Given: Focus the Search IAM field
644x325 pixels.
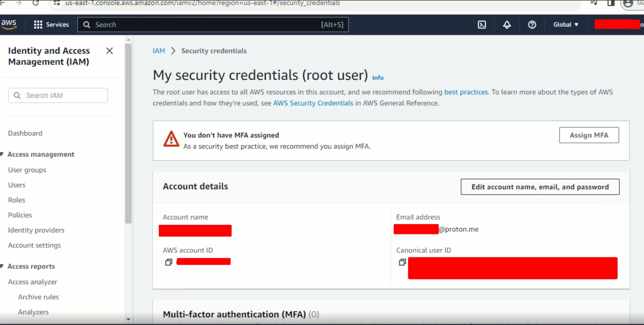Looking at the screenshot, I should (x=58, y=96).
